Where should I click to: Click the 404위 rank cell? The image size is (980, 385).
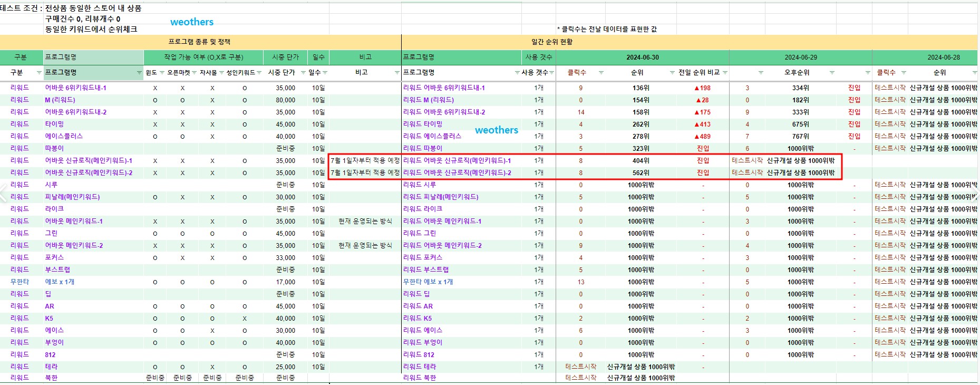641,161
